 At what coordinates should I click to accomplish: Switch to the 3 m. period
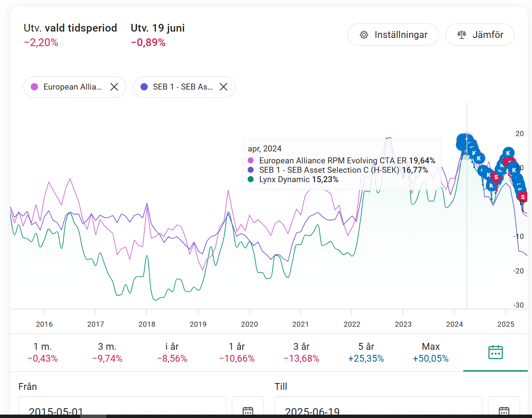[x=107, y=352]
